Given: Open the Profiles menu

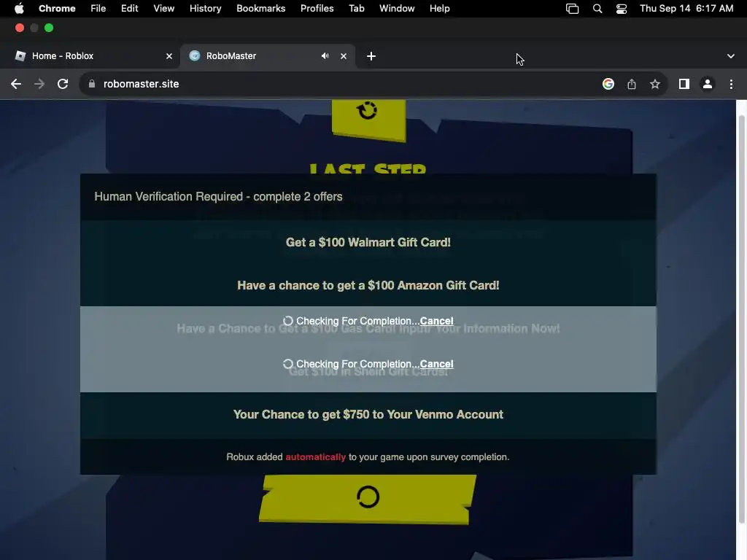Looking at the screenshot, I should pyautogui.click(x=317, y=9).
